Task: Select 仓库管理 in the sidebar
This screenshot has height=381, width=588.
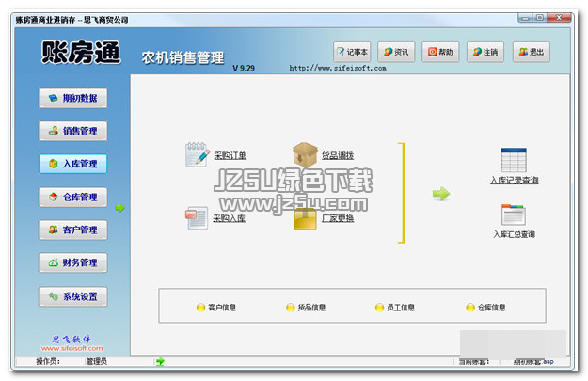Action: click(x=72, y=197)
